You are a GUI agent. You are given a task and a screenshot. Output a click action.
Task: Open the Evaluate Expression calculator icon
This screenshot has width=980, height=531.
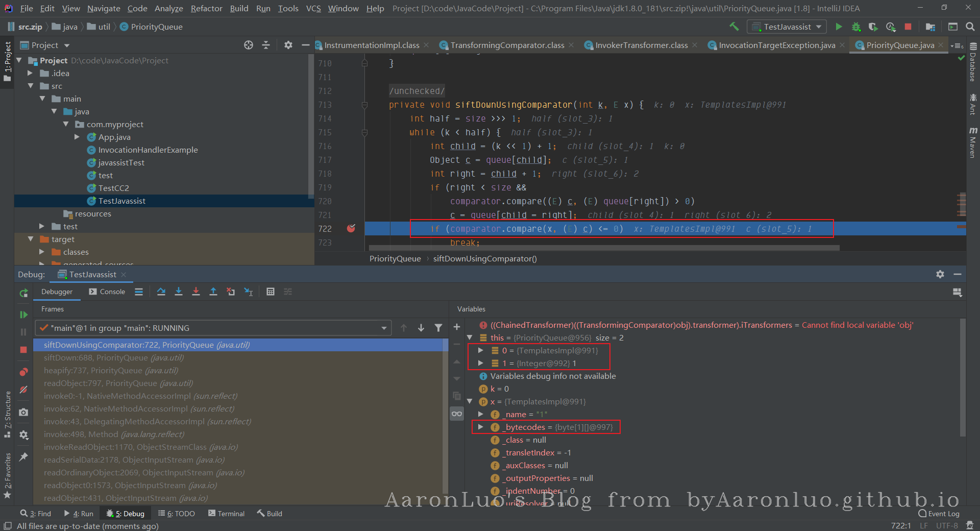271,292
